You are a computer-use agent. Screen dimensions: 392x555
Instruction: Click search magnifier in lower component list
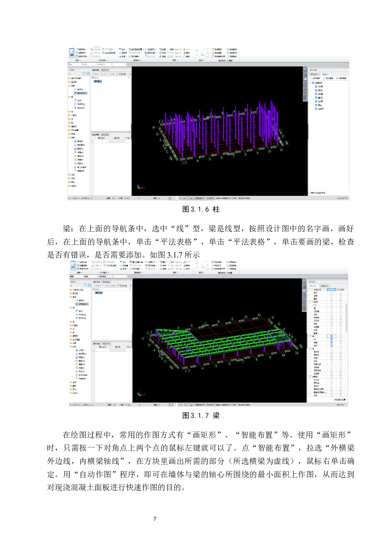(130, 289)
